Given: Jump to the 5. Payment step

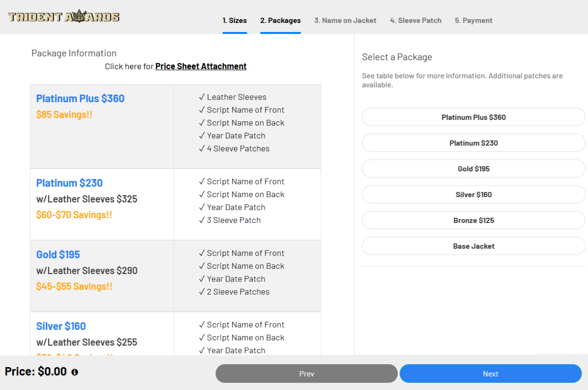Looking at the screenshot, I should (x=474, y=21).
